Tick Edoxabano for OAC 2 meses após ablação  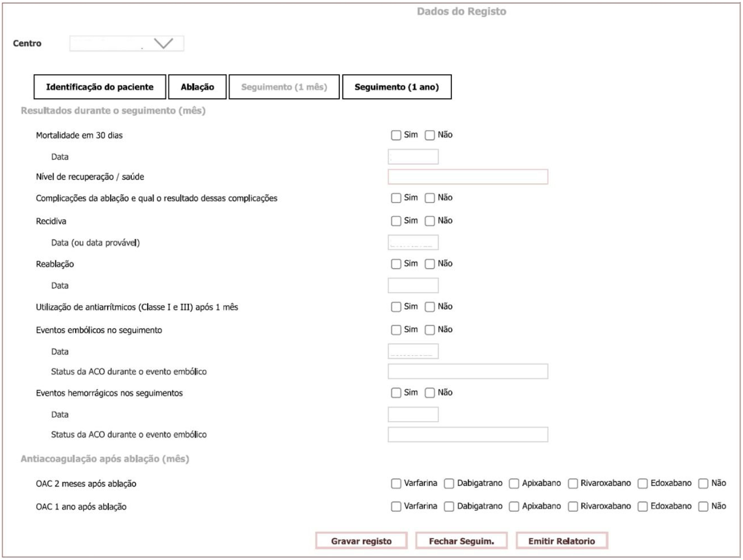coord(643,484)
